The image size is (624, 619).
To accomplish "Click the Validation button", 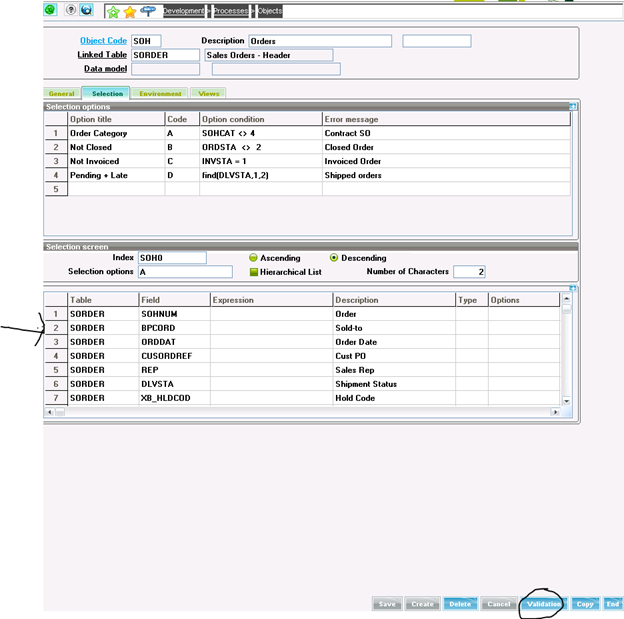I will point(543,604).
